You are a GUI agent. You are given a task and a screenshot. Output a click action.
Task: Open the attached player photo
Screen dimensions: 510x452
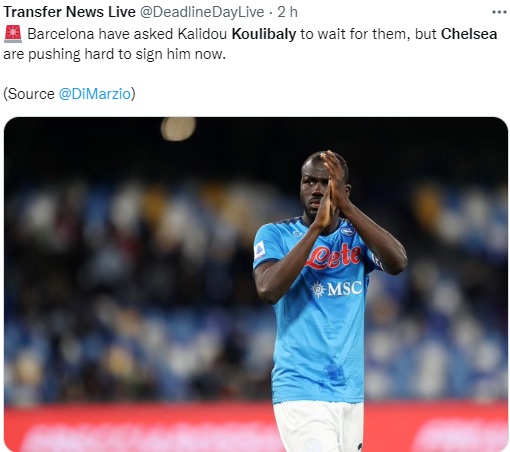(x=256, y=284)
